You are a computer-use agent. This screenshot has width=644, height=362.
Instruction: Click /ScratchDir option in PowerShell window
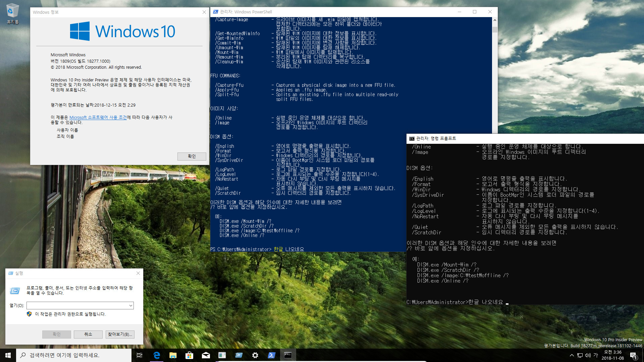(x=228, y=193)
